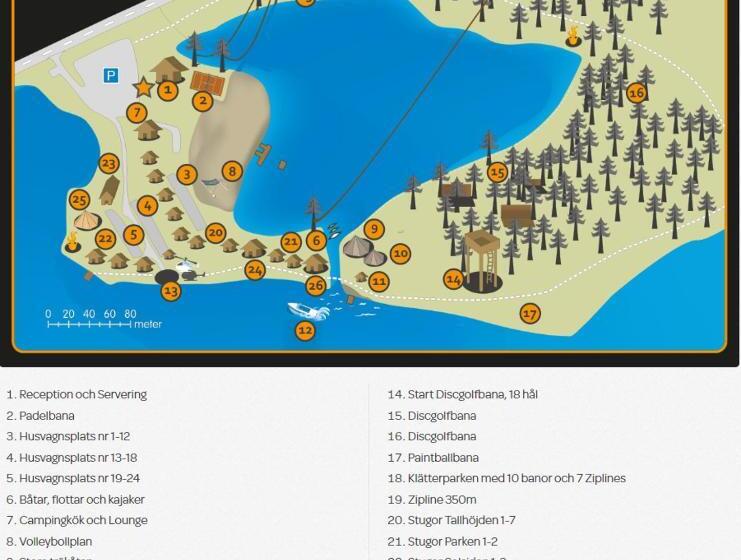The image size is (741, 560).
Task: Click the blue parking P icon
Action: coord(111,75)
